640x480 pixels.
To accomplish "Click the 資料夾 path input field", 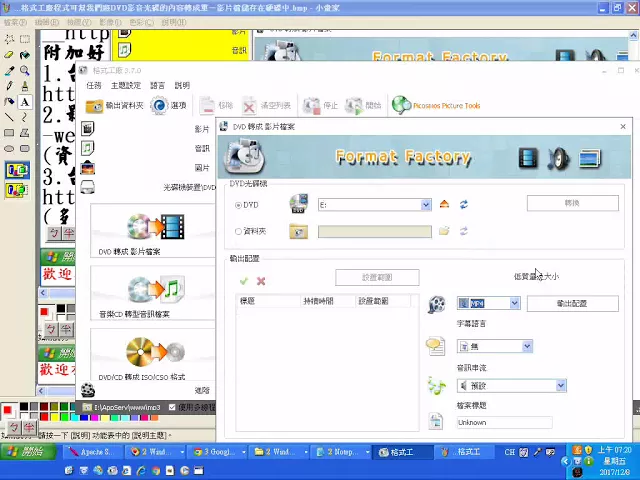I will pyautogui.click(x=375, y=231).
